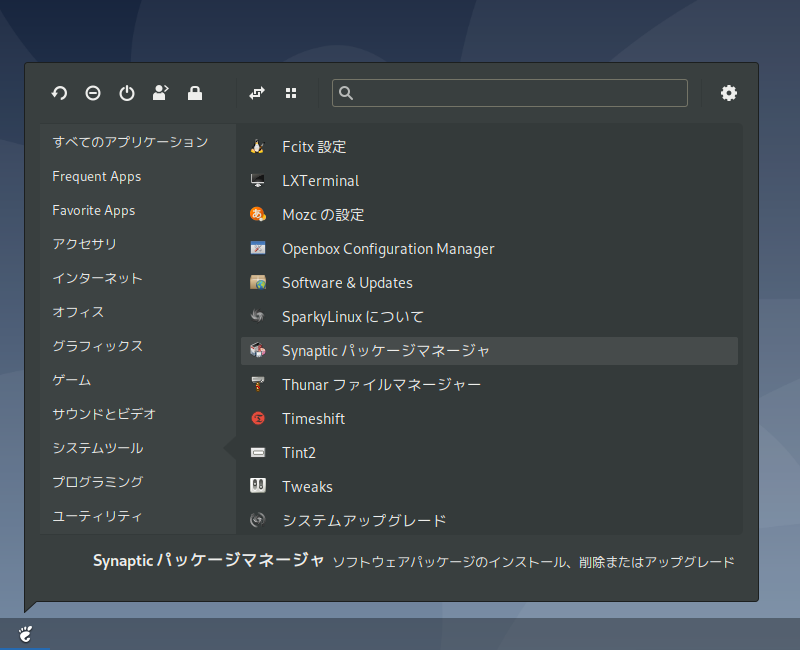The height and width of the screenshot is (650, 800).
Task: Open SparkyLinux について entry text
Action: (x=353, y=316)
